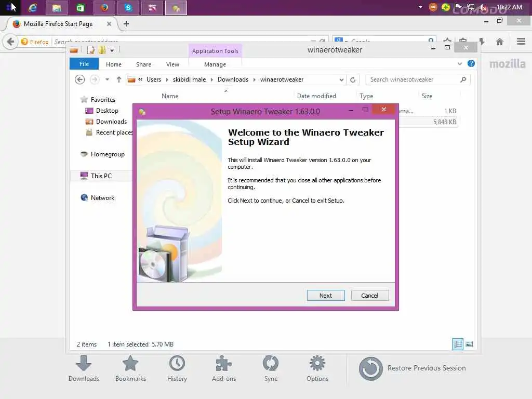Select Downloads in Explorer navigation pane
Image resolution: width=532 pixels, height=399 pixels.
[111, 122]
